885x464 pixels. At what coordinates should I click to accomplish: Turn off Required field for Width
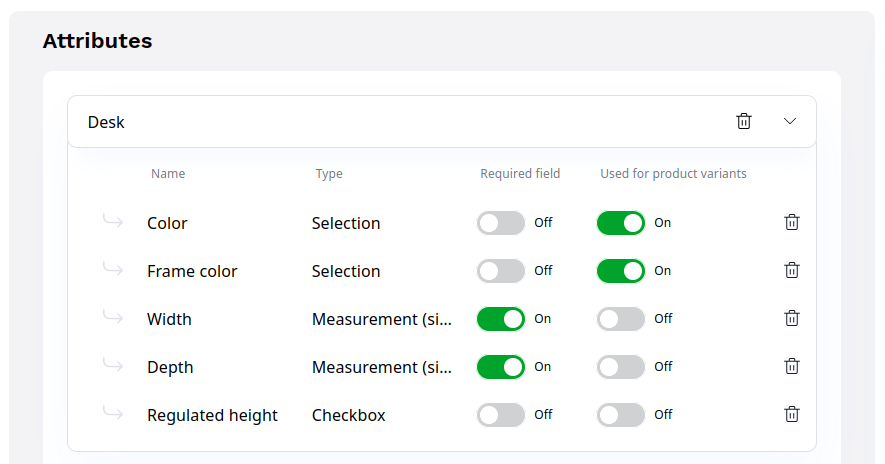(501, 319)
